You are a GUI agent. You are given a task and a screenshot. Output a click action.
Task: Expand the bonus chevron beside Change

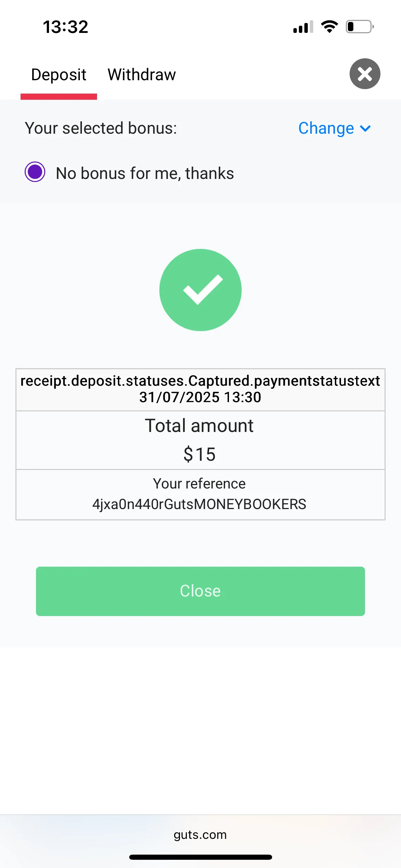click(x=366, y=129)
